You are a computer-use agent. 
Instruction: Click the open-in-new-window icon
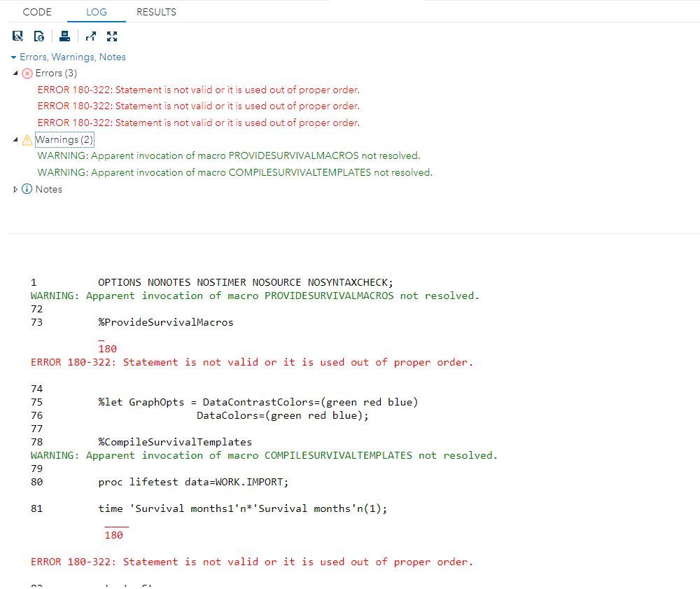[x=90, y=36]
